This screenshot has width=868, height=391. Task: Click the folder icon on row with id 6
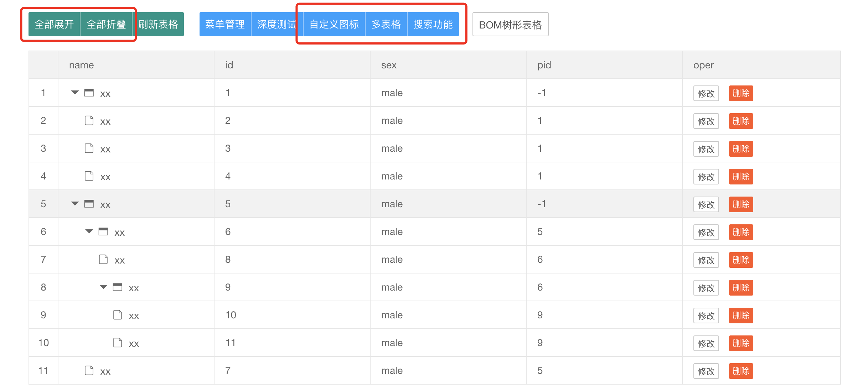(104, 231)
